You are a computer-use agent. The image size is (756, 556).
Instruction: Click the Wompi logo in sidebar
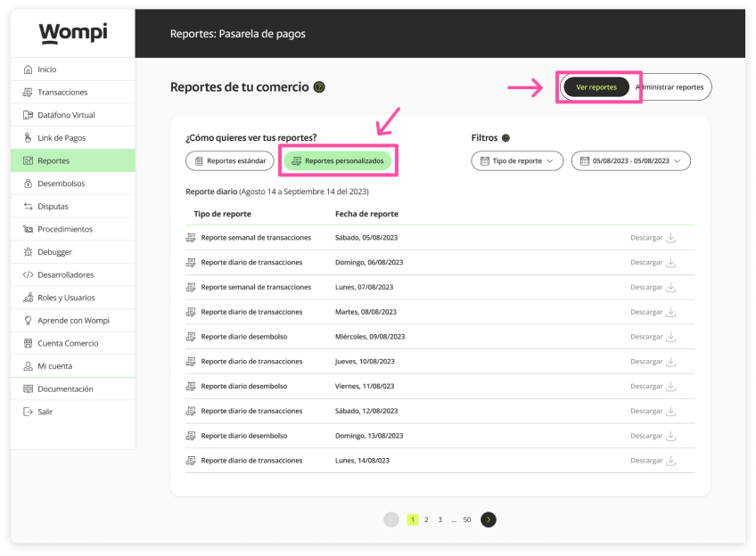point(73,33)
